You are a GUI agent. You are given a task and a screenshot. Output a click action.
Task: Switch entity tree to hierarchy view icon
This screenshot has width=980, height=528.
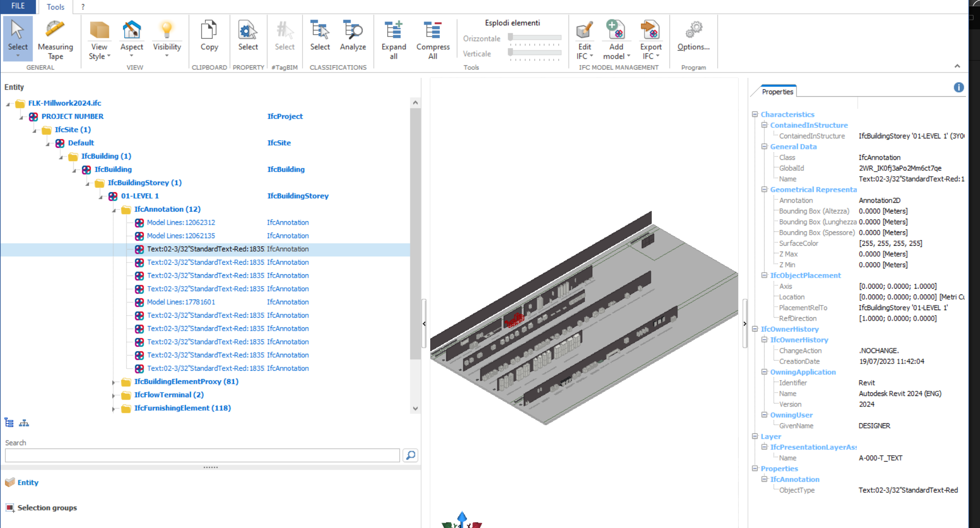point(24,423)
